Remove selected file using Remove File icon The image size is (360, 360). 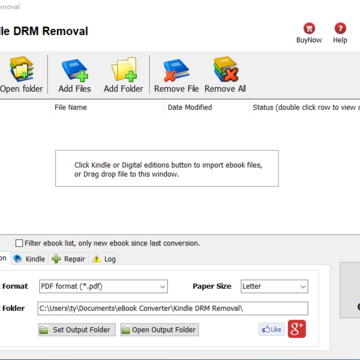(x=176, y=70)
